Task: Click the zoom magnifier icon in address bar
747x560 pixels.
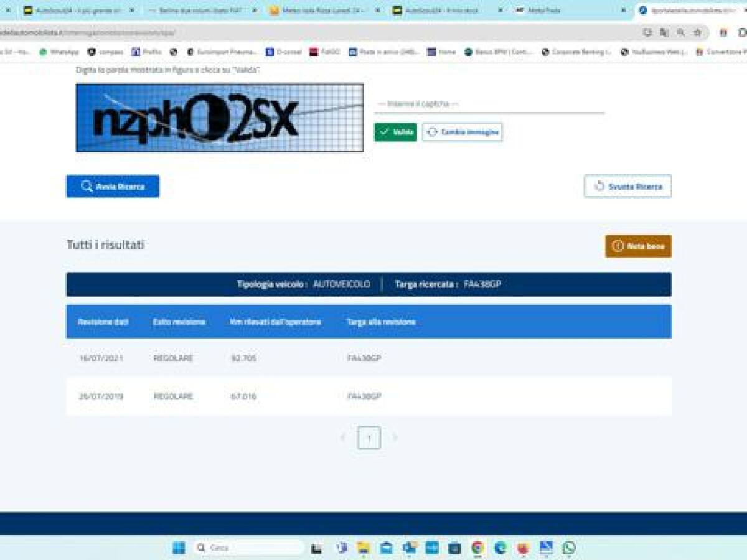Action: coord(681,32)
